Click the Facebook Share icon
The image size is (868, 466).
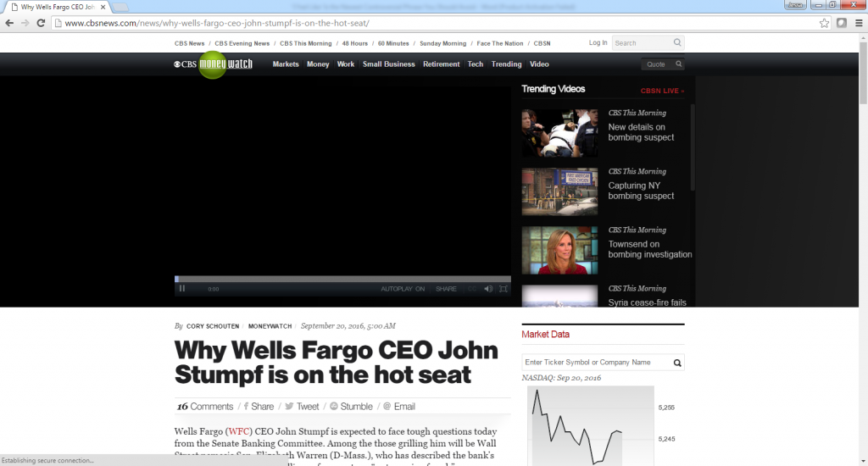247,406
